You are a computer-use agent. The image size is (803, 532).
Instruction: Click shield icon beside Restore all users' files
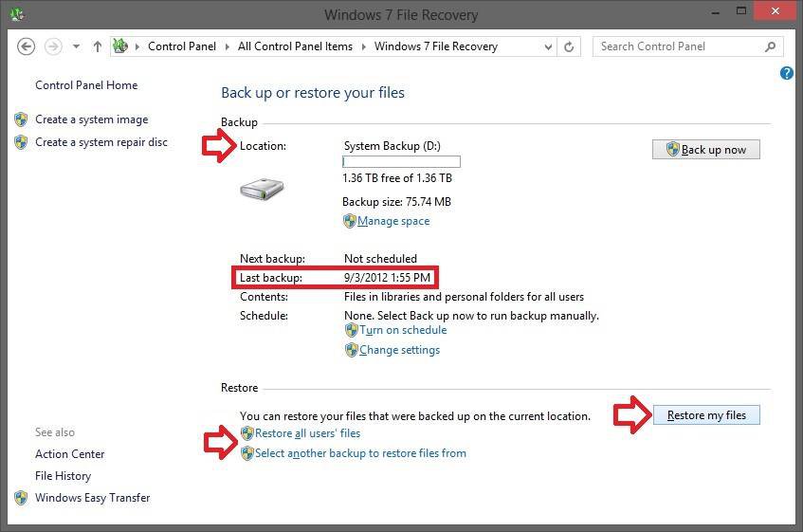click(x=246, y=433)
